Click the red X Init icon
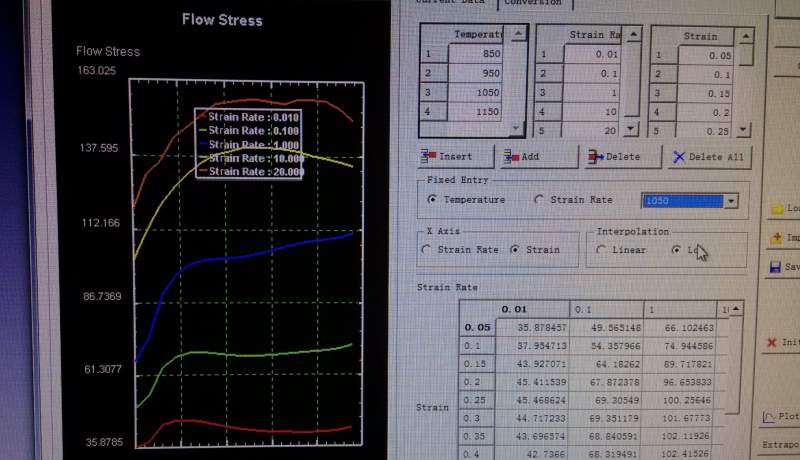This screenshot has height=460, width=800. coord(771,342)
